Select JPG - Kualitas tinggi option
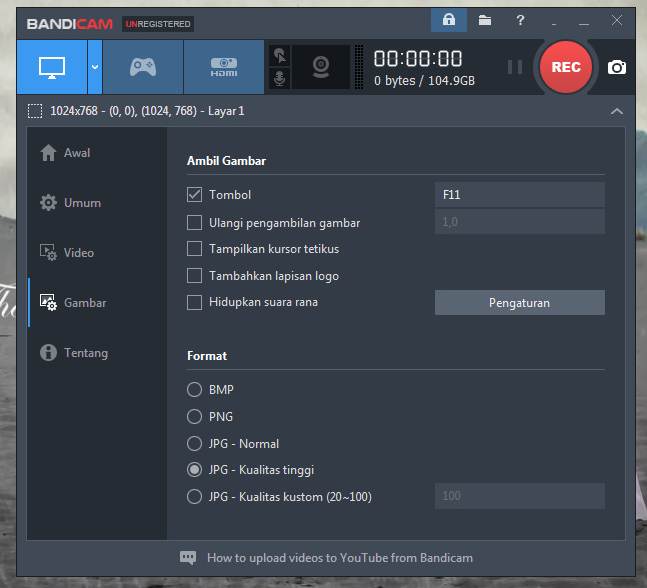The height and width of the screenshot is (588, 647). click(194, 470)
